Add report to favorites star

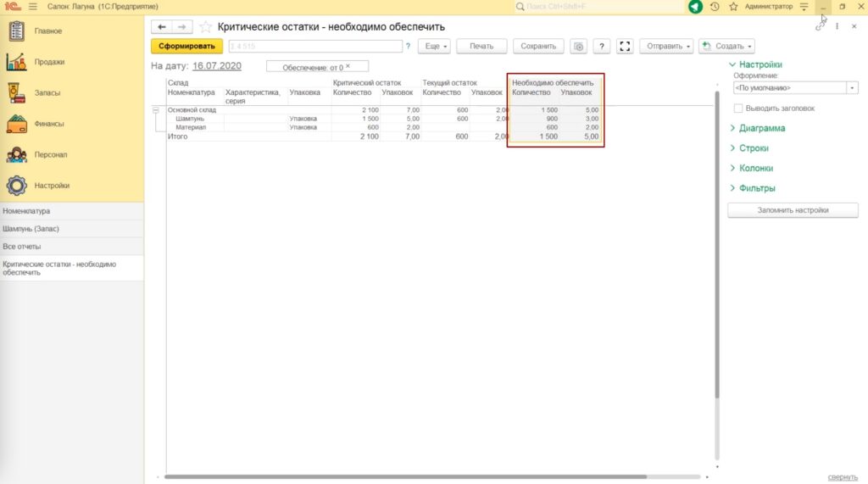[x=205, y=26]
